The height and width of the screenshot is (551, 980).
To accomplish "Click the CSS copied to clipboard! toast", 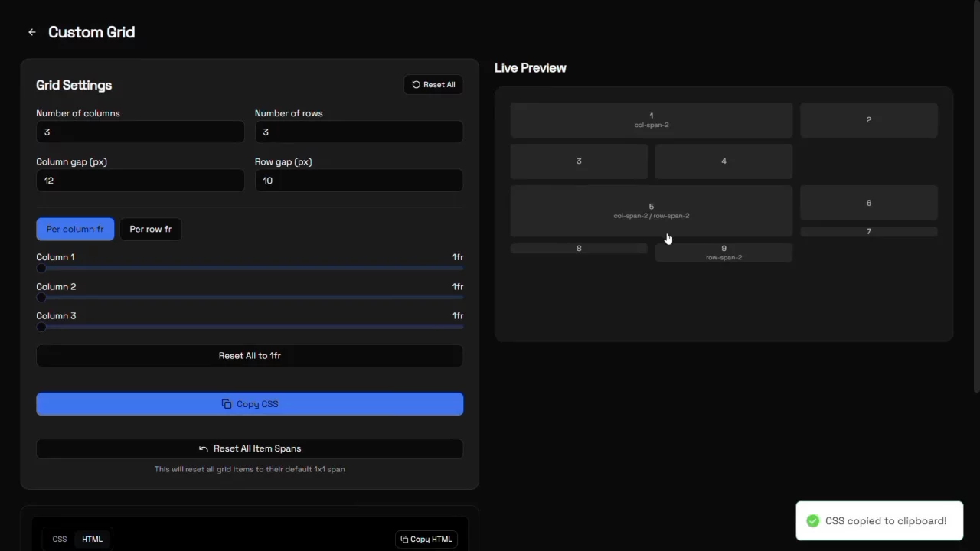I will tap(880, 521).
